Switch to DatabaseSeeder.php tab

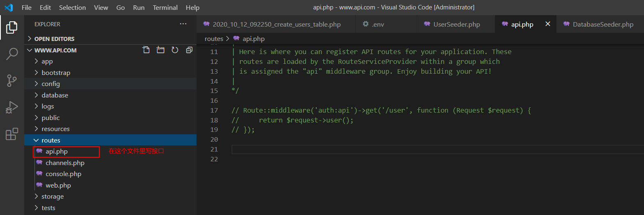point(600,24)
